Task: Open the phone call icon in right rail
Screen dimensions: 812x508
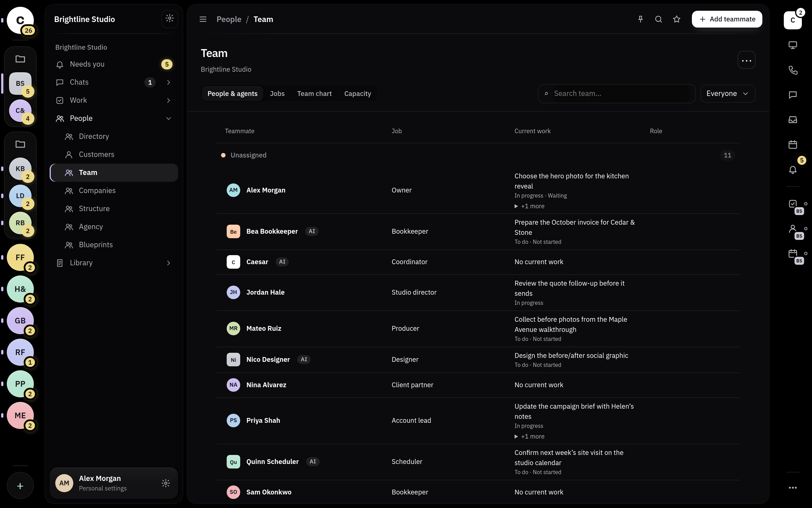Action: point(793,70)
